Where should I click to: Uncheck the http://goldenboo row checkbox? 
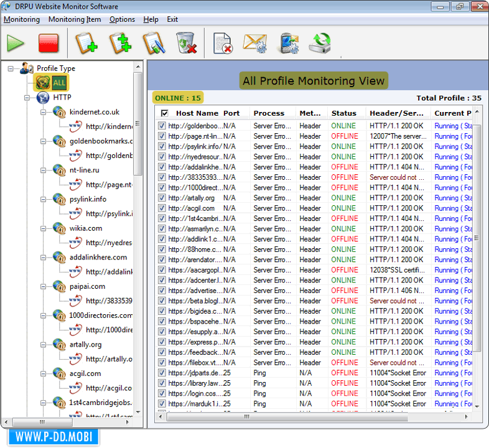point(162,126)
